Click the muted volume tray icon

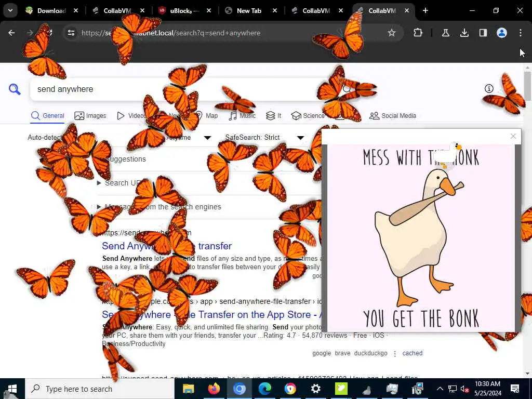coord(464,389)
